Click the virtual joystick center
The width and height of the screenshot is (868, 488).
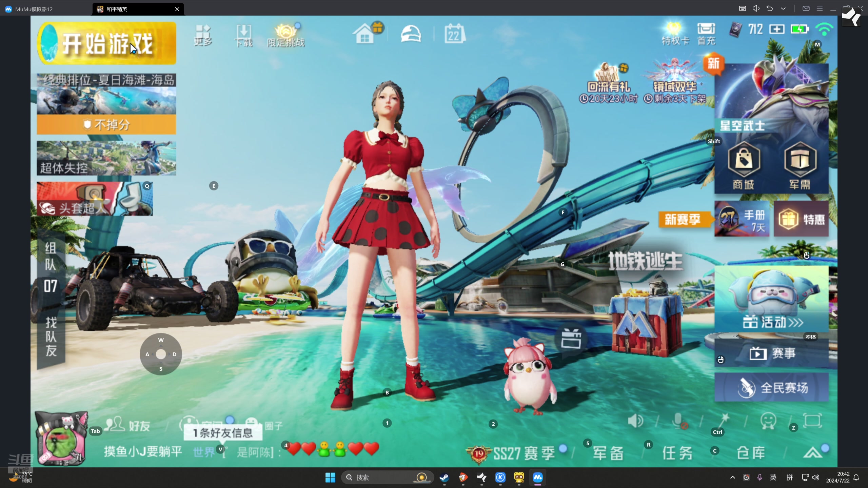tap(161, 354)
